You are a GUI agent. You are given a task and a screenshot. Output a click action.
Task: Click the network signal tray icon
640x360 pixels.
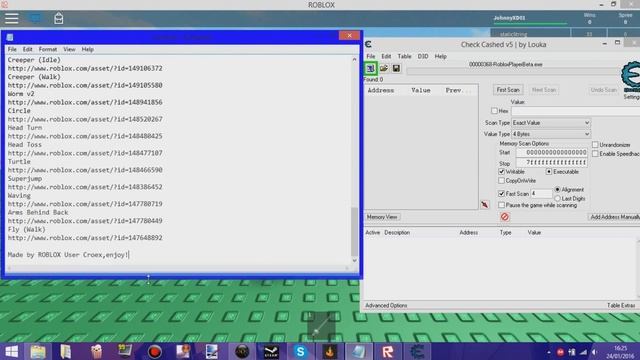[584, 352]
